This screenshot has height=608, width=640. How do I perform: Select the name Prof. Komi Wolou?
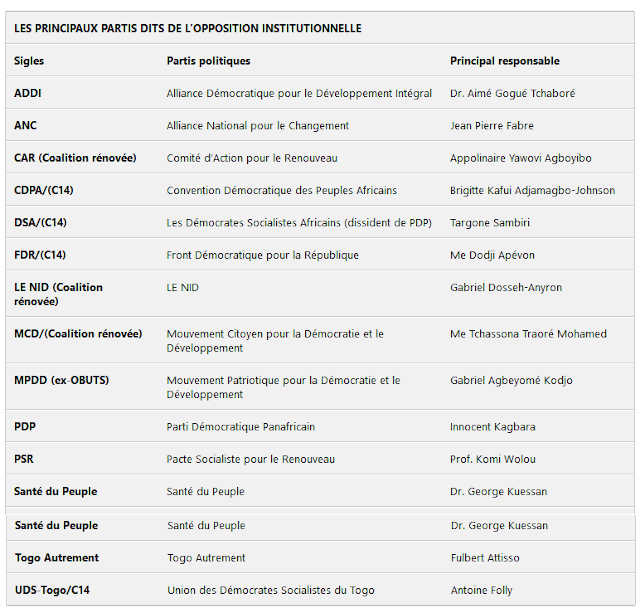[x=493, y=459]
